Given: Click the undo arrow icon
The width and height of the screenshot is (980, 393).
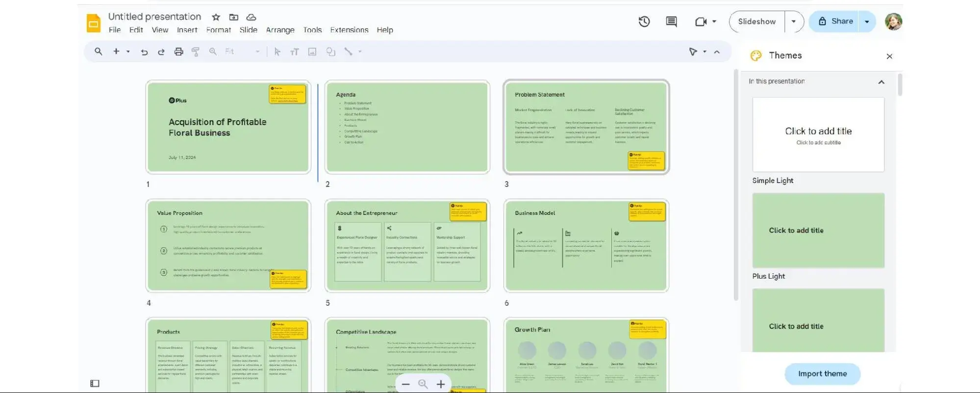Looking at the screenshot, I should tap(144, 52).
